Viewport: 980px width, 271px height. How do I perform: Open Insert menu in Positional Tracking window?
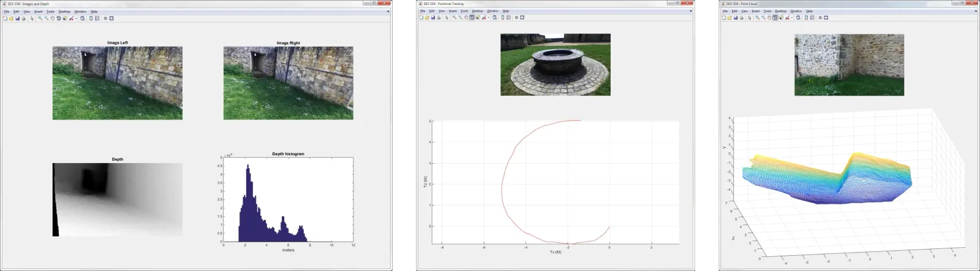[453, 11]
